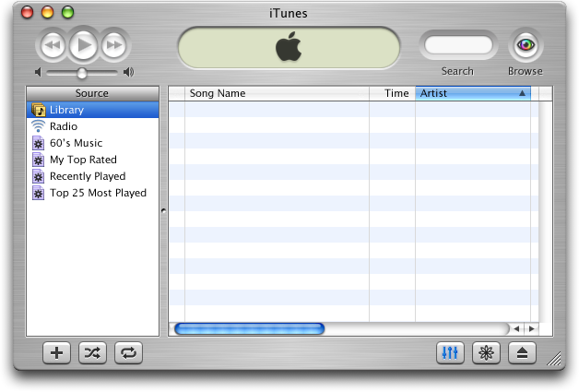Click the gear icon beside Recently Played
This screenshot has width=579, height=392.
pos(38,176)
